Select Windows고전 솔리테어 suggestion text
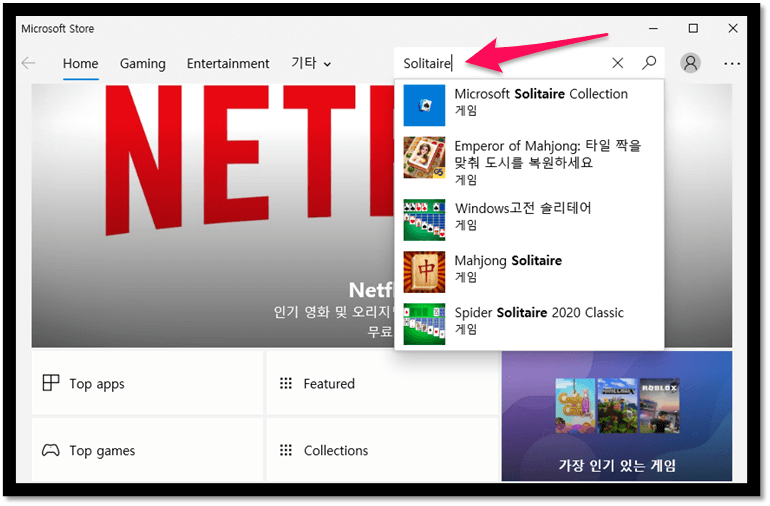The height and width of the screenshot is (506, 770). pyautogui.click(x=523, y=208)
